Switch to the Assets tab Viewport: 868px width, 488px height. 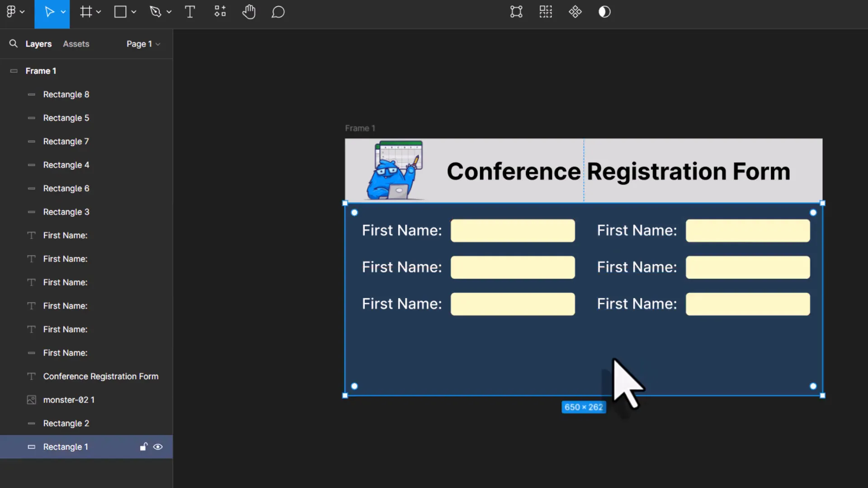click(75, 43)
